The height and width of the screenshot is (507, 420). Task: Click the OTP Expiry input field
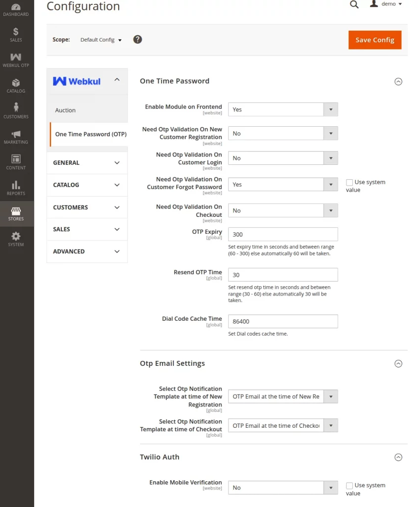[x=282, y=234]
